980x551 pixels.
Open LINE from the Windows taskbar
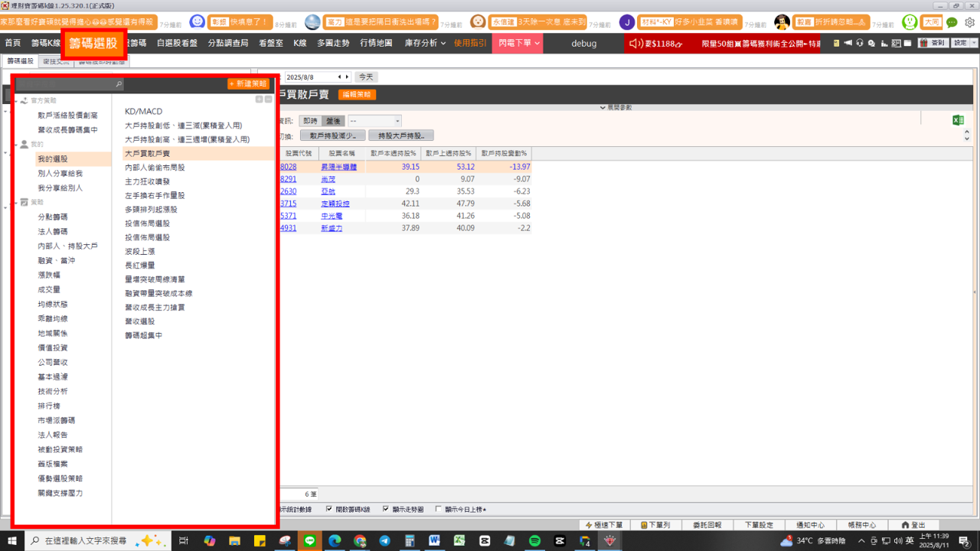click(309, 541)
